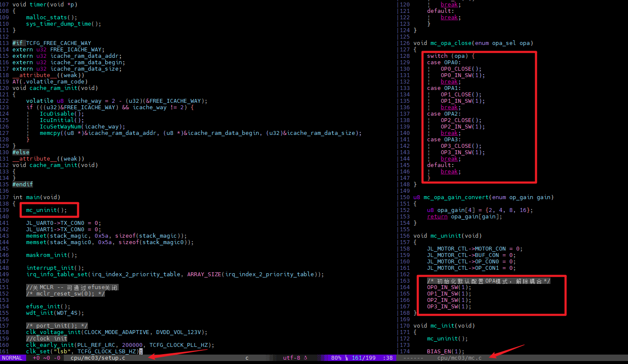628x364 pixels.
Task: Click the efuse_init(); line
Action: click(48, 307)
